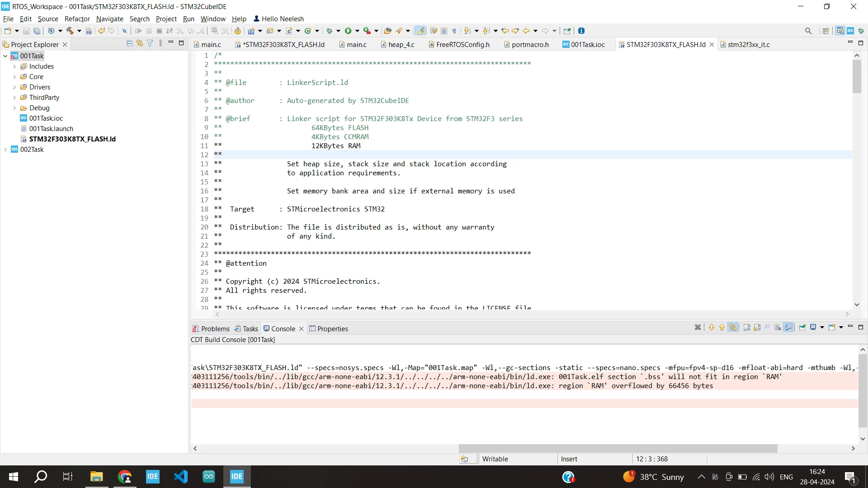Click the New file toolbar icon
Viewport: 868px width, 488px height.
[8, 31]
